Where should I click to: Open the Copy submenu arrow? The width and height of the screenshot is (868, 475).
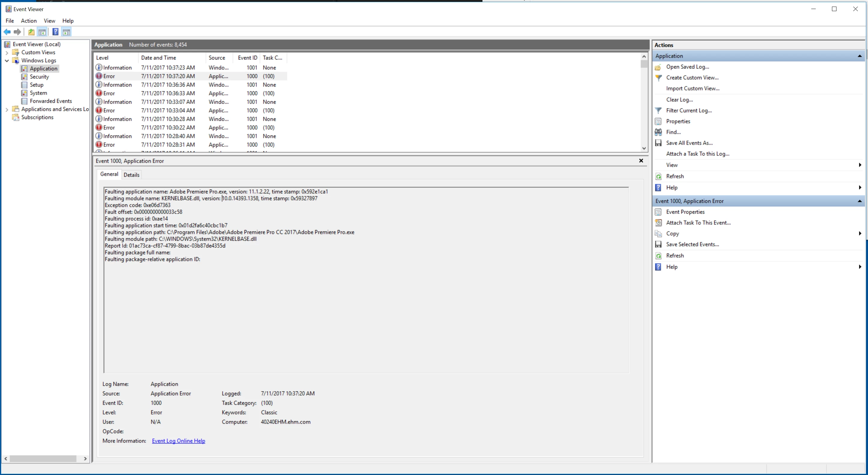[x=860, y=234]
